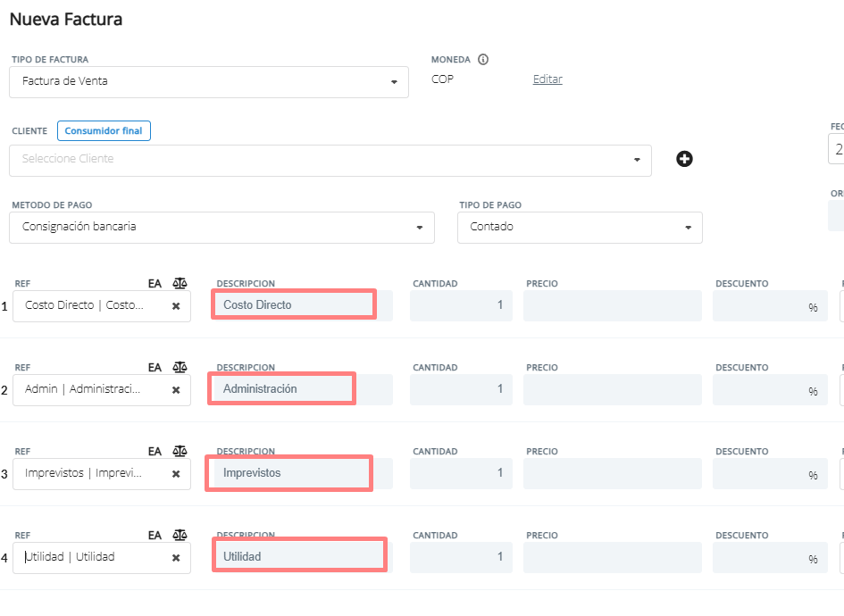Click the balance scale icon on row 3
The height and width of the screenshot is (616, 844).
180,451
